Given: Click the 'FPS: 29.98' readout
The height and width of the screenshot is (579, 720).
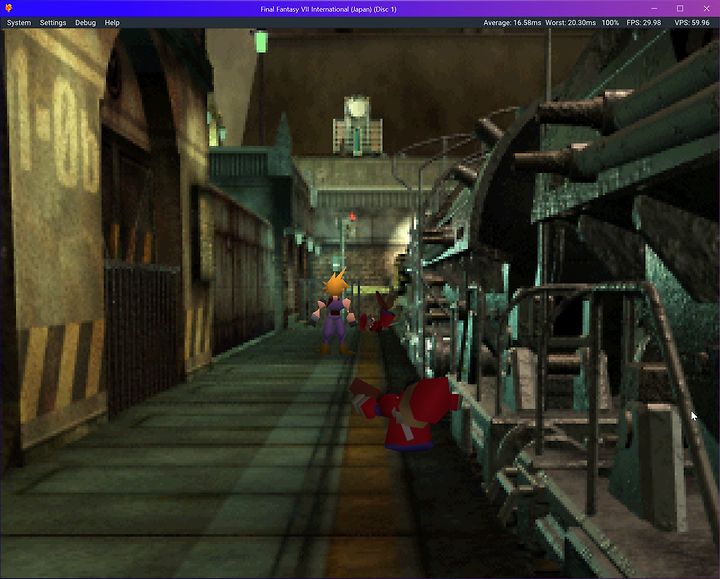Looking at the screenshot, I should tap(643, 22).
